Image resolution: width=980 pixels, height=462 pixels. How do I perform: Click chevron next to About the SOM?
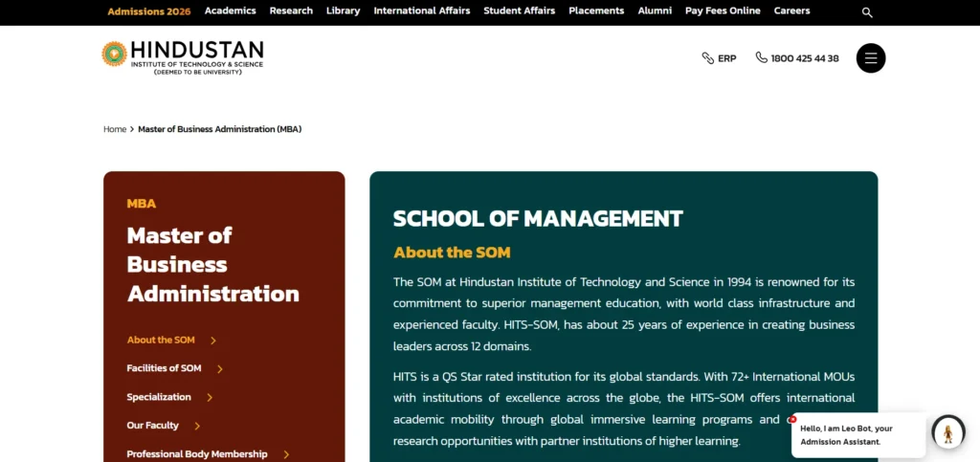click(x=213, y=341)
